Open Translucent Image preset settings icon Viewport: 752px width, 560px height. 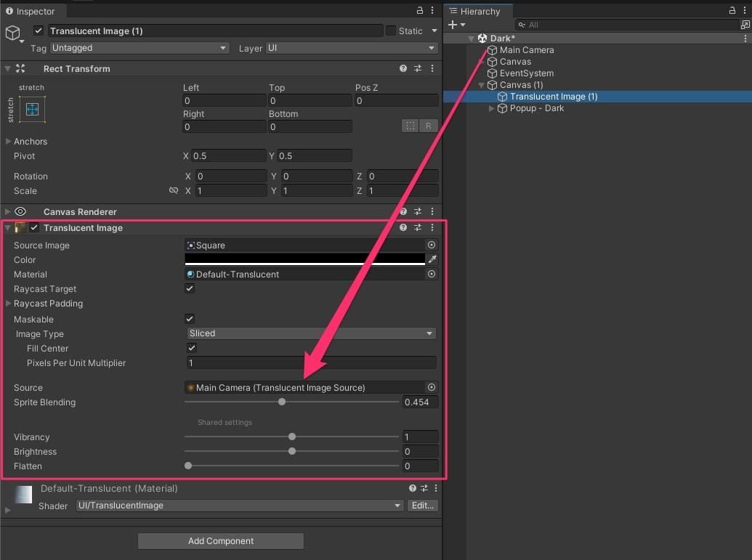coord(418,227)
